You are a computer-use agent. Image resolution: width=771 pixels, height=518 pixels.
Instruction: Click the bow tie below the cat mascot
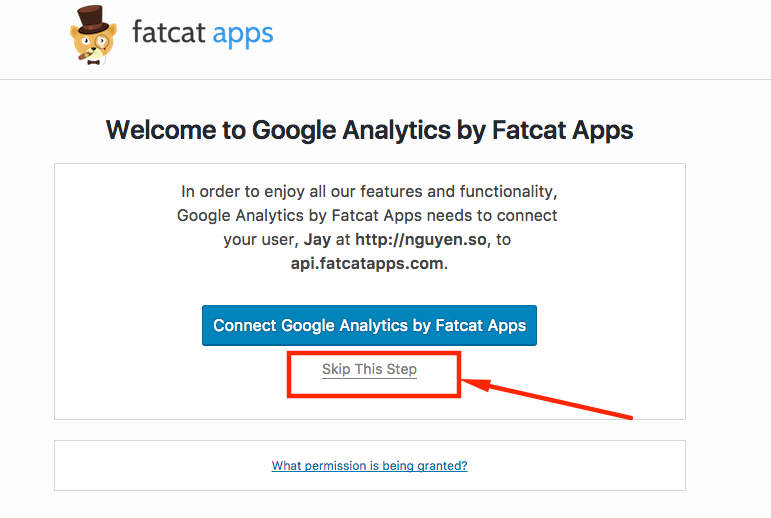point(94,62)
